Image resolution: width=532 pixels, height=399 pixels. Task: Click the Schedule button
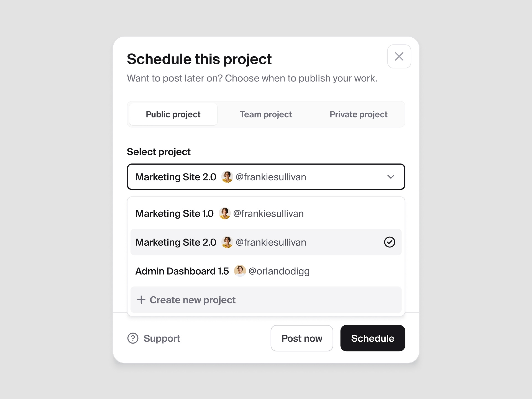point(373,338)
